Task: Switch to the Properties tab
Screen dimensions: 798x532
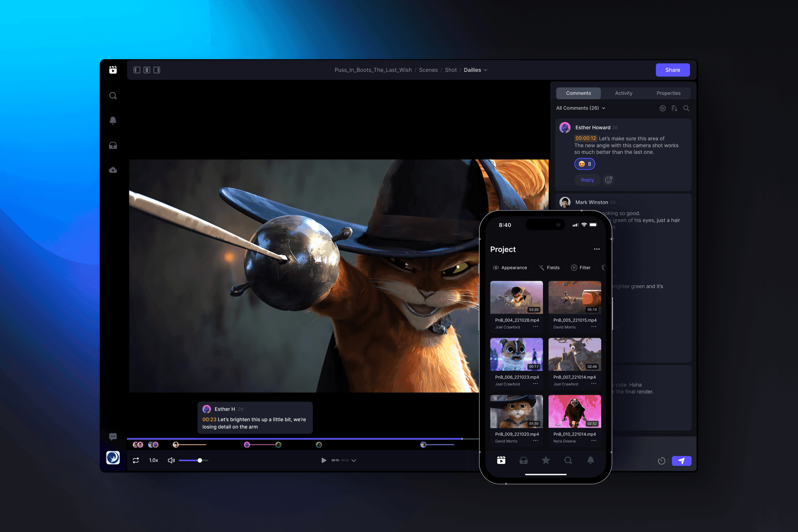Action: click(668, 93)
